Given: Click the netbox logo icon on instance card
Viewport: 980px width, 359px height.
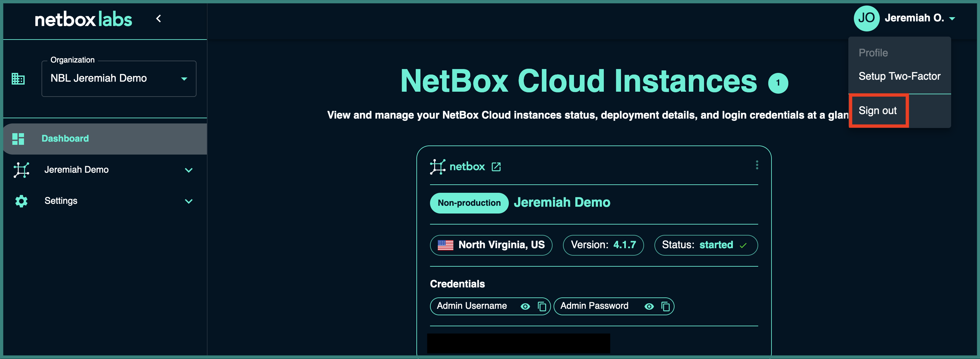Looking at the screenshot, I should click(x=437, y=167).
